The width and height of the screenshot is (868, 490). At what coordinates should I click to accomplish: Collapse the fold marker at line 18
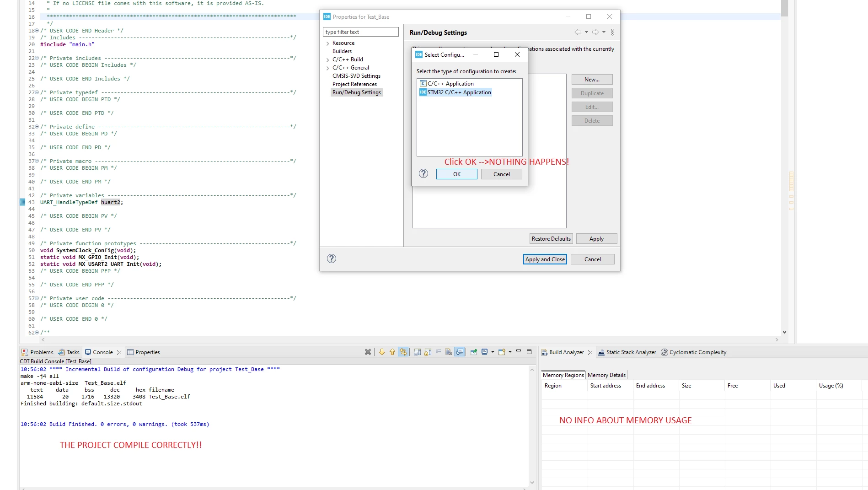click(x=37, y=31)
